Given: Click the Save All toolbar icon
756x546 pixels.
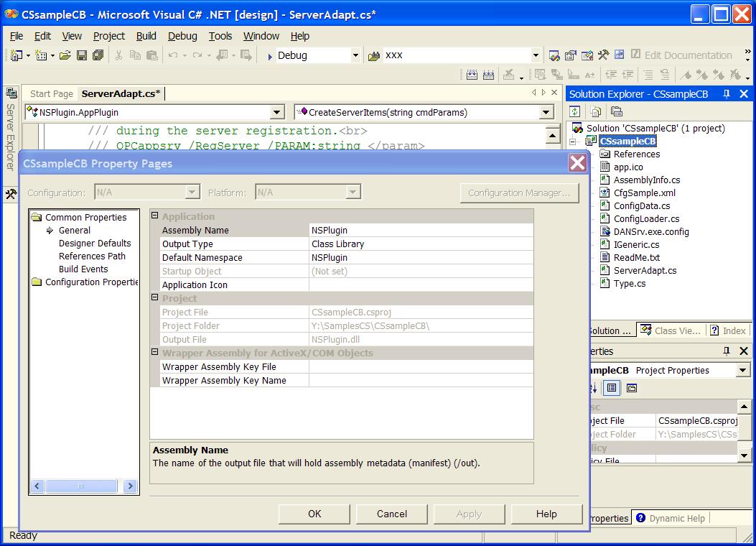Looking at the screenshot, I should pyautogui.click(x=98, y=55).
